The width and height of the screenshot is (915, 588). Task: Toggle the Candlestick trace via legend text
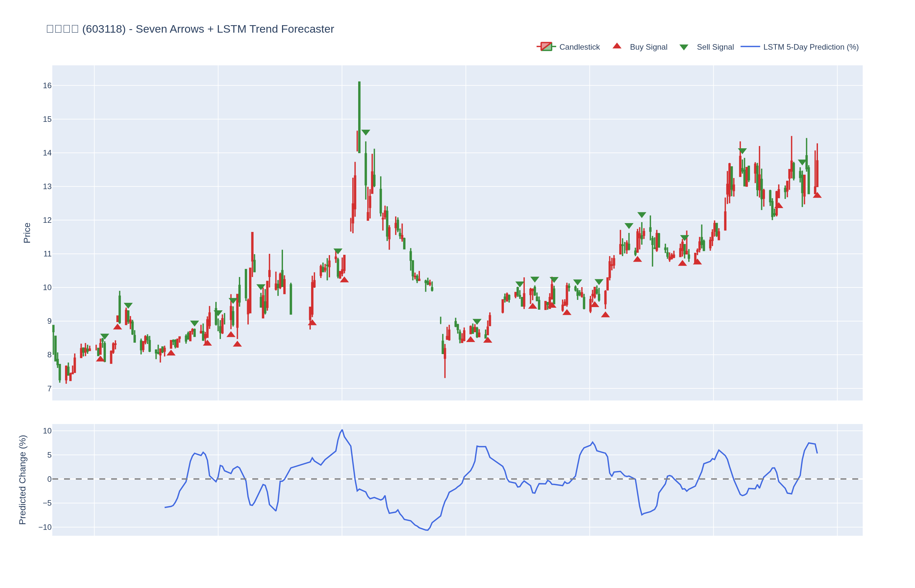[579, 47]
